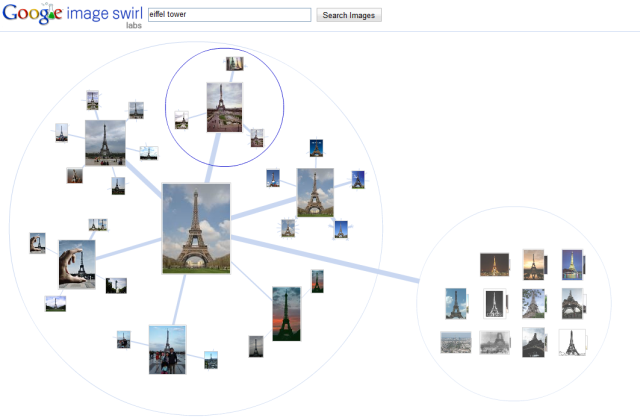
Task: Click the vintage grayscale tower construction photo
Action: coord(493,342)
